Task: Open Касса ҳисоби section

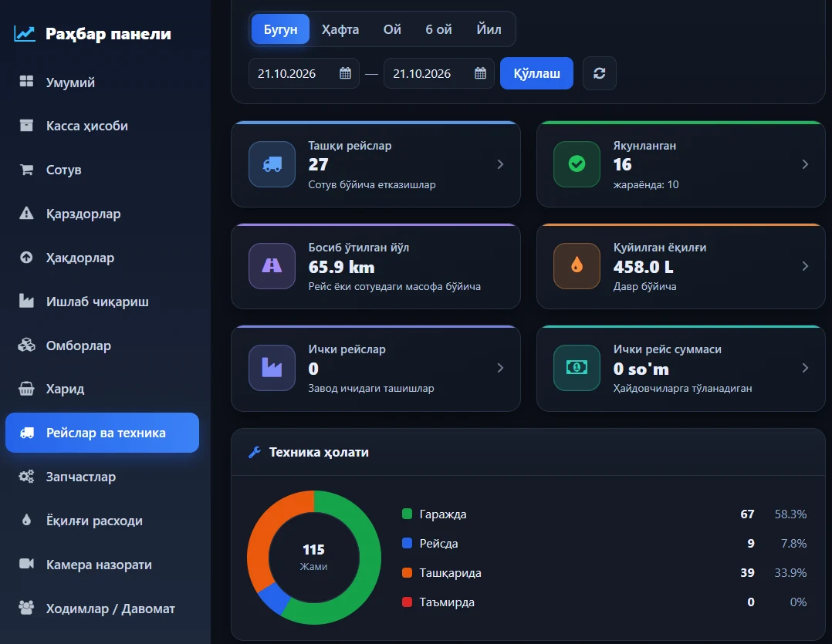Action: [102, 126]
